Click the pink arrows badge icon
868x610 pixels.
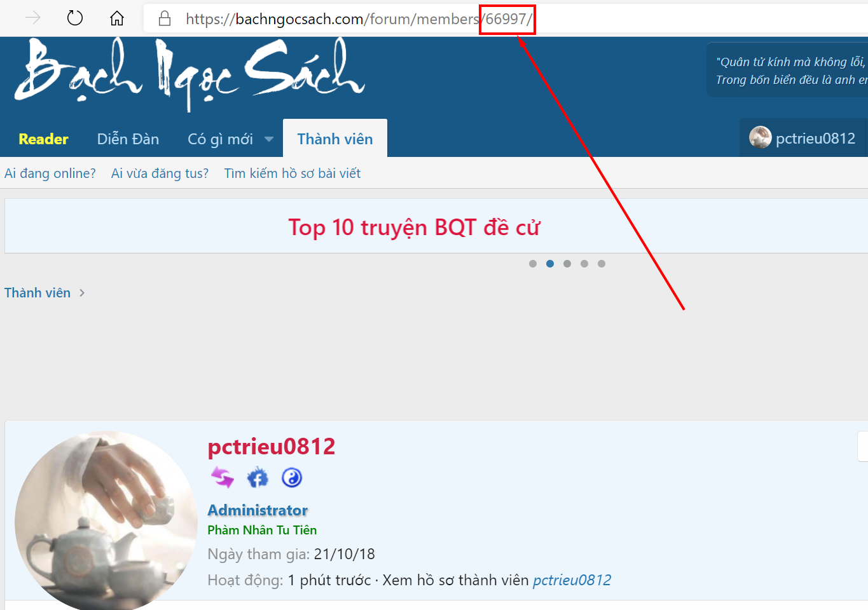[223, 477]
